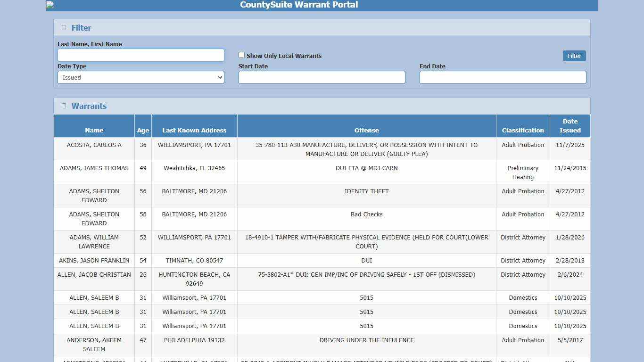Click the small icon next to the Filter heading

click(64, 27)
